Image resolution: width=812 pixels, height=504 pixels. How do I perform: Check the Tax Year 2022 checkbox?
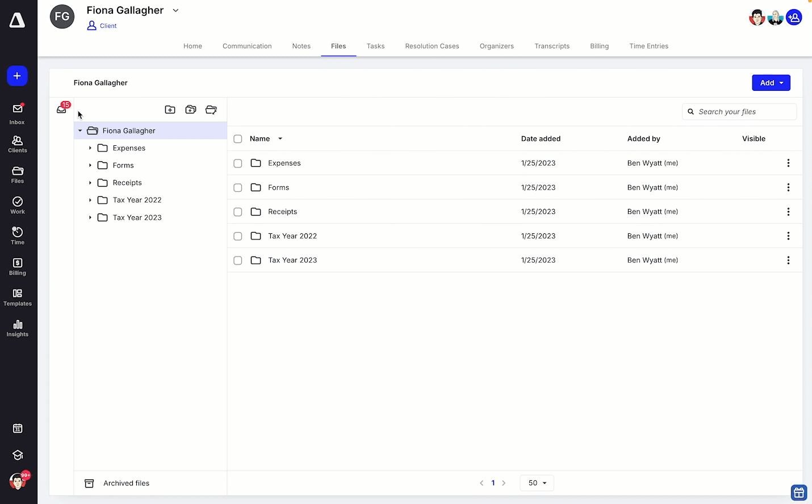coord(238,236)
